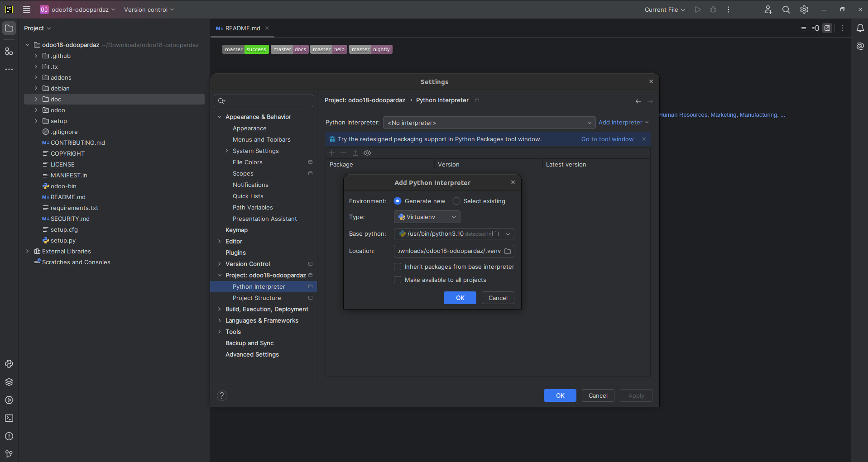Open the Type Virtualenv dropdown
The height and width of the screenshot is (462, 868).
(427, 217)
